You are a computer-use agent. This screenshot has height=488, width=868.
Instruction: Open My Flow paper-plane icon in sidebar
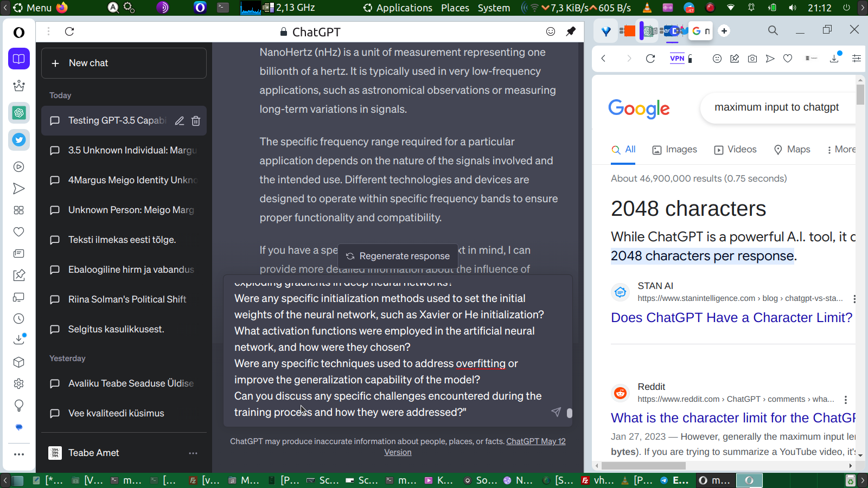click(x=19, y=189)
